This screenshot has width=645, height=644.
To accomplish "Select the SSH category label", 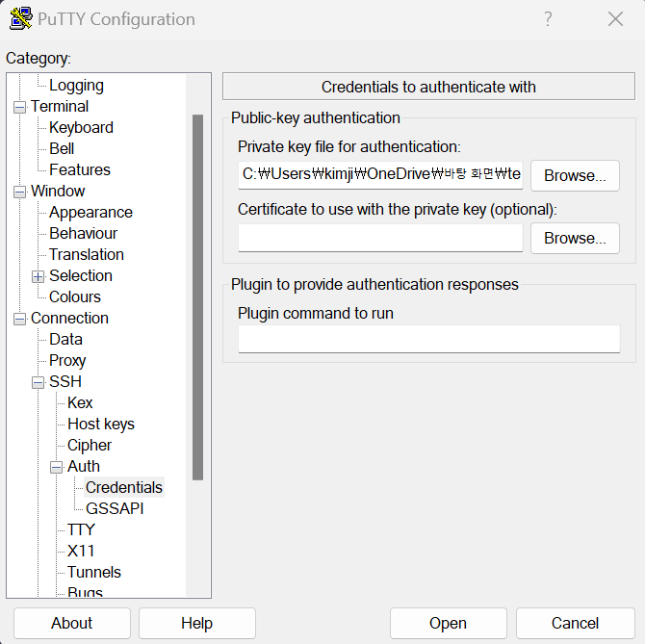I will click(65, 381).
